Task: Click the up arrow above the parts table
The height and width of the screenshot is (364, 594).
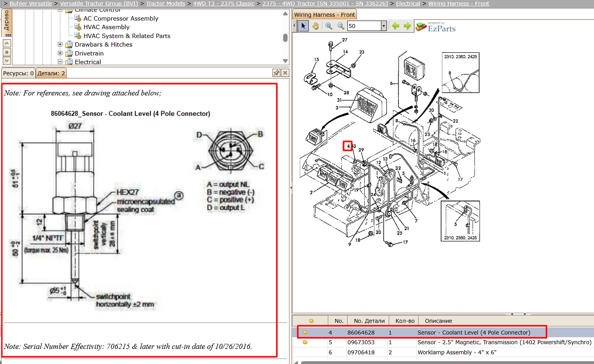Action: (x=512, y=314)
